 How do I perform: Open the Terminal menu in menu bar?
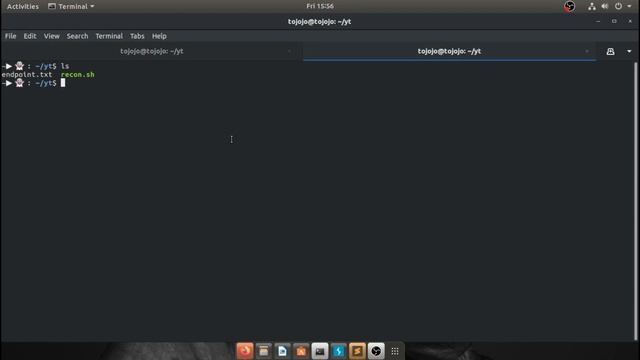point(109,36)
